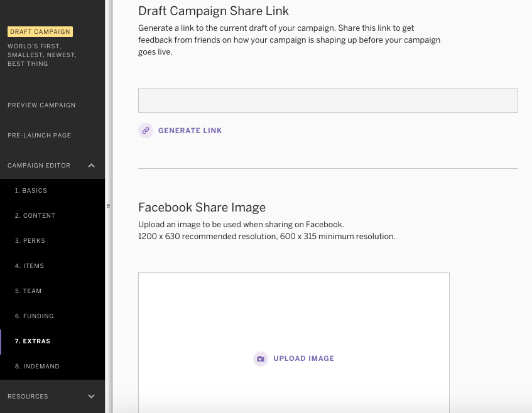Expand the Resources section chevron

point(91,396)
